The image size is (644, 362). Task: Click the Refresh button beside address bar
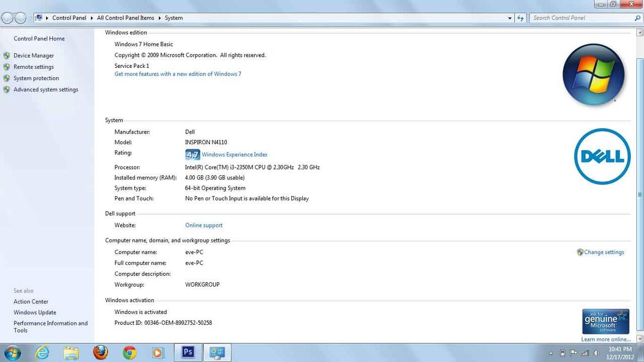[x=521, y=18]
